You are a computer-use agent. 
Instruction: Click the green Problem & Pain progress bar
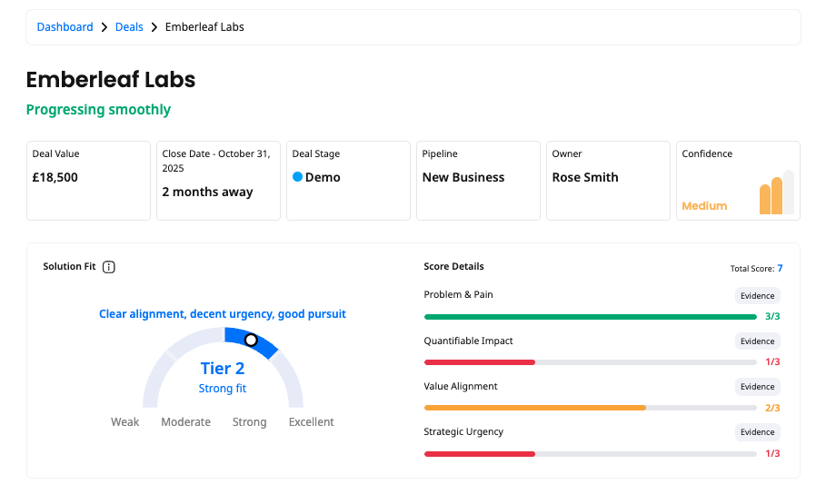[590, 317]
